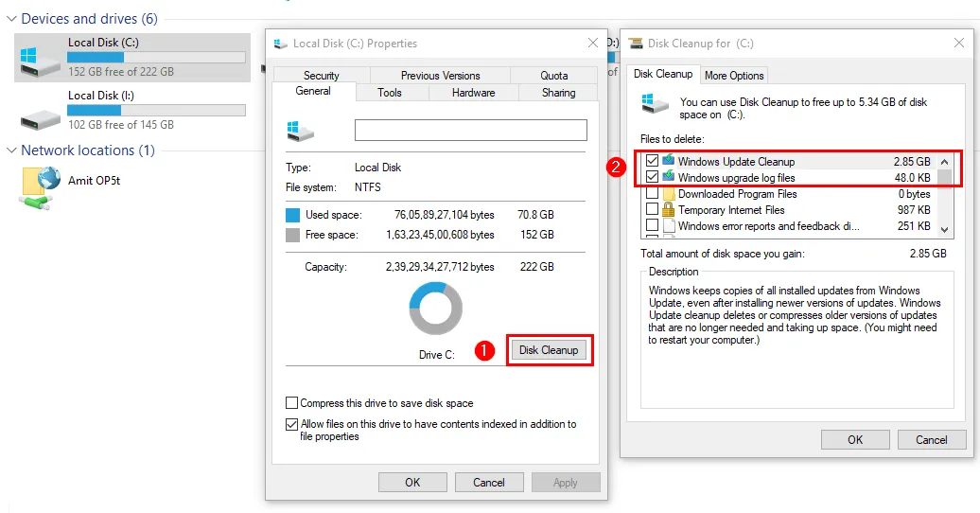
Task: Click the files list scrollbar thumb
Action: [x=944, y=178]
